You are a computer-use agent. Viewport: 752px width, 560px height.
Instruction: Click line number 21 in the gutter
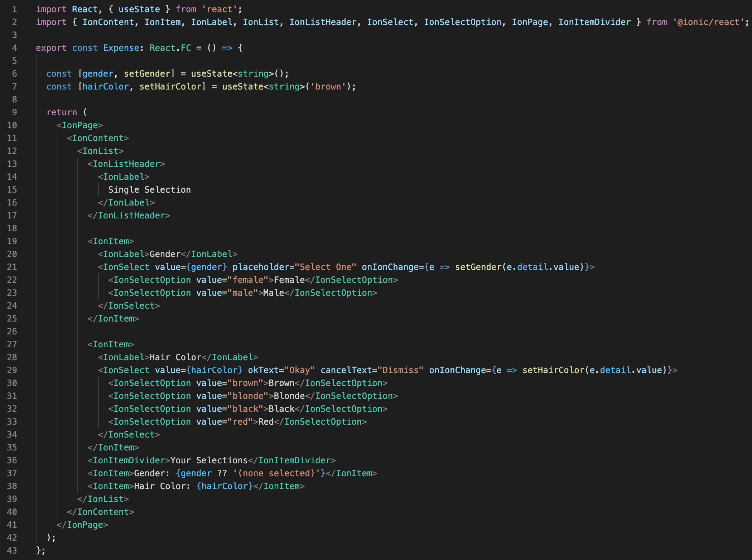[x=12, y=267]
